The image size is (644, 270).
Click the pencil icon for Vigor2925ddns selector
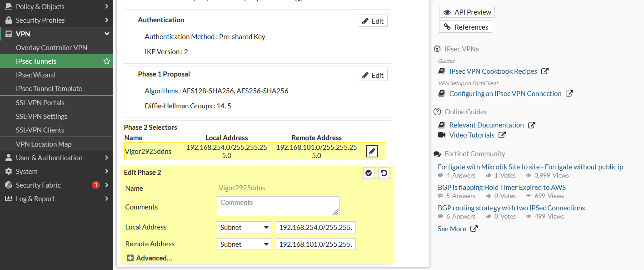point(372,151)
